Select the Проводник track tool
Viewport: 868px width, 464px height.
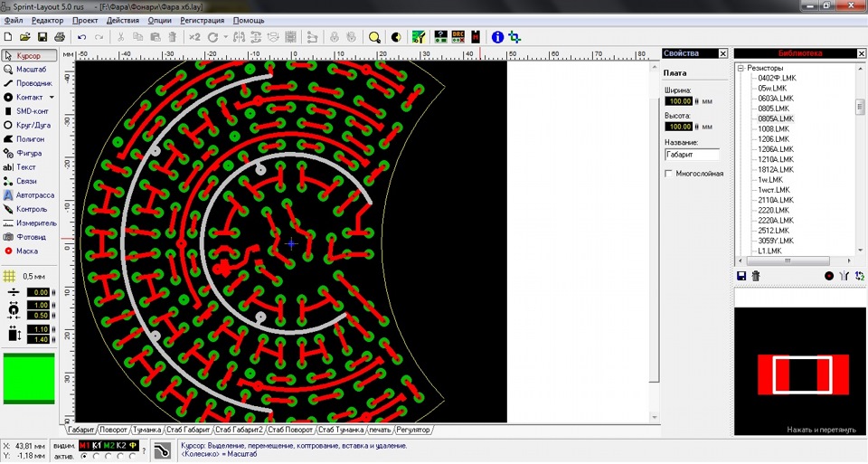tap(30, 83)
